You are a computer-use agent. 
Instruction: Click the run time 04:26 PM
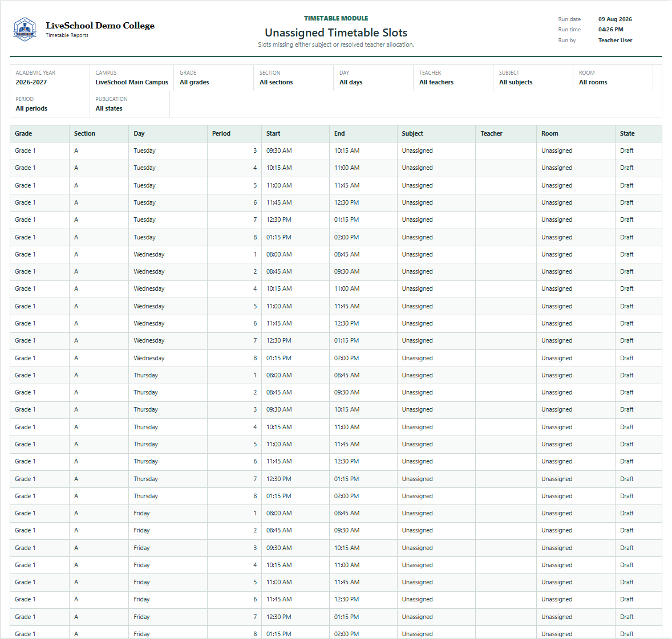coord(611,30)
